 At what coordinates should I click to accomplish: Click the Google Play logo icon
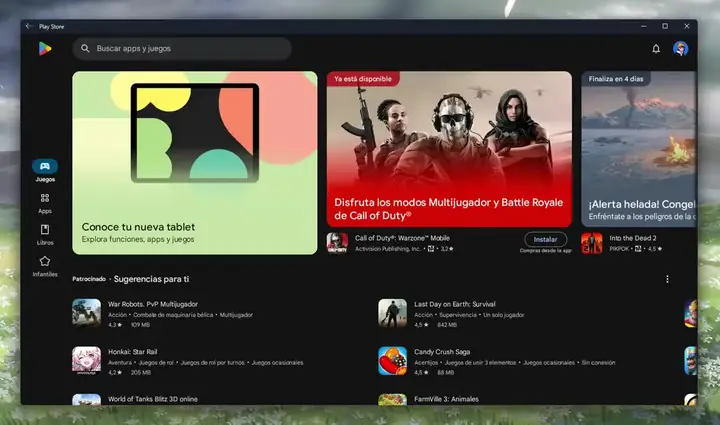45,48
